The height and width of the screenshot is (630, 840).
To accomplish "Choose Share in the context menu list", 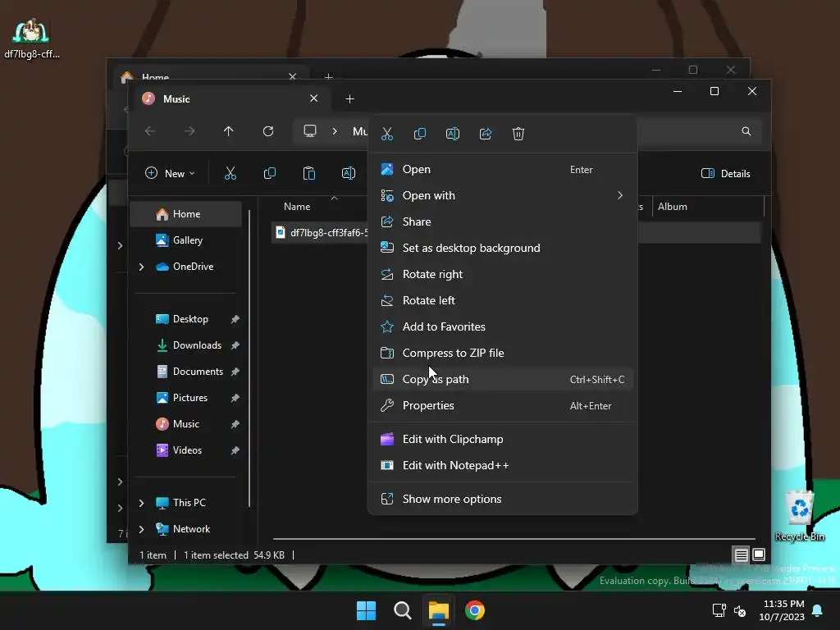I will [502, 221].
